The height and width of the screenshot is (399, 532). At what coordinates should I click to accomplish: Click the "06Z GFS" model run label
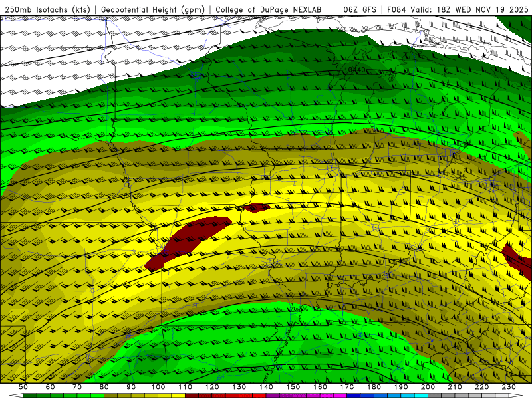click(360, 9)
